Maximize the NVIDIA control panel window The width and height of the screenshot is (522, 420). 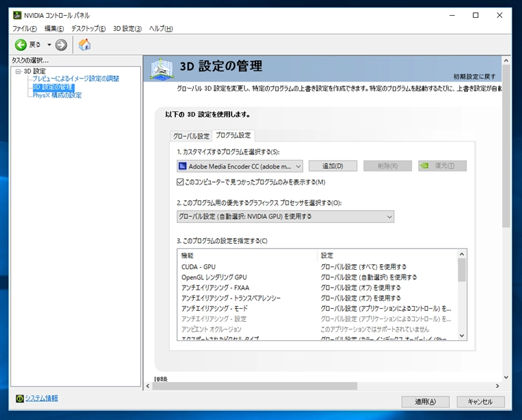pyautogui.click(x=476, y=15)
